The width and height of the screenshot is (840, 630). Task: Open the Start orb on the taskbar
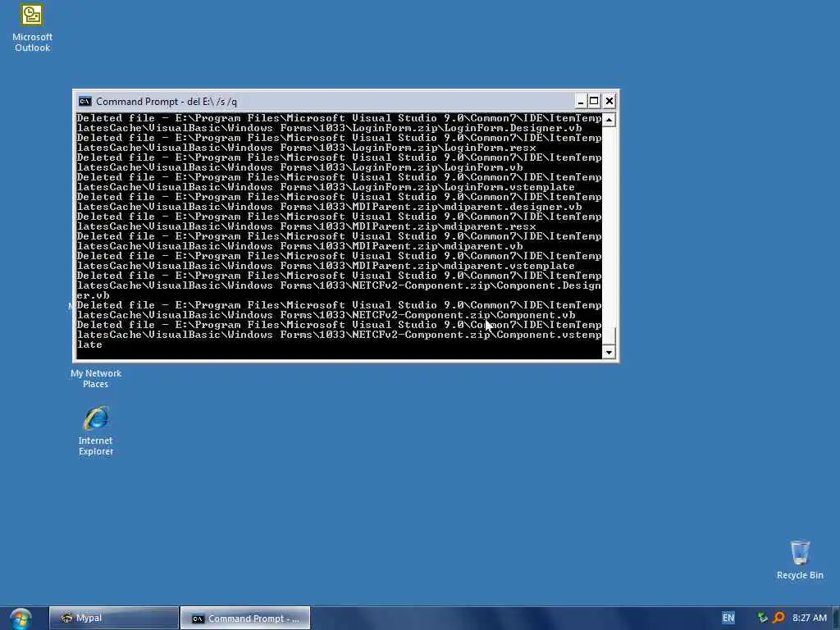21,619
